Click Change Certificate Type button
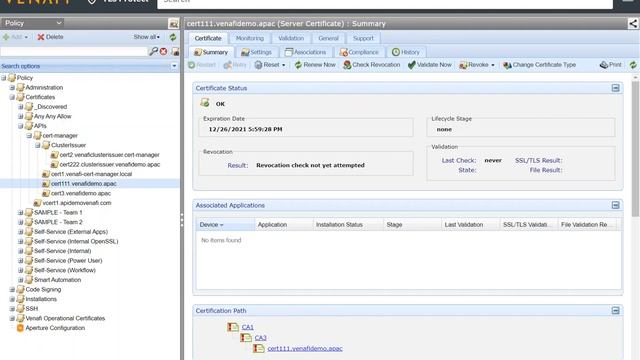The image size is (640, 360). click(539, 65)
